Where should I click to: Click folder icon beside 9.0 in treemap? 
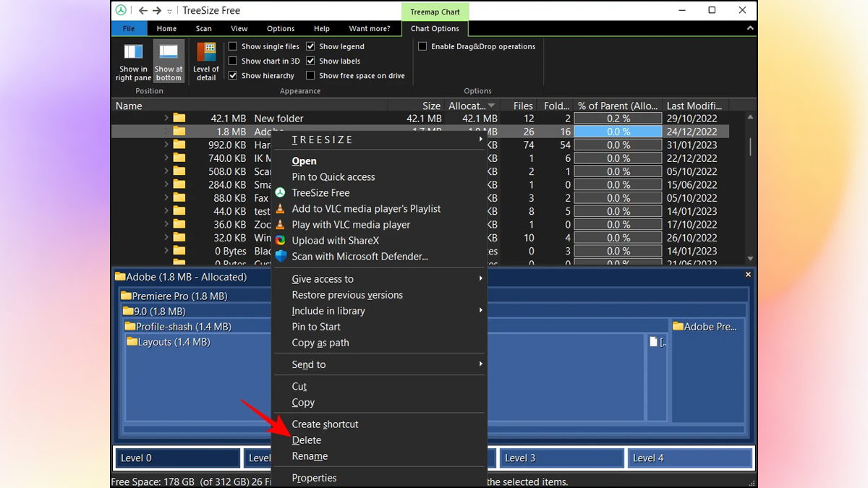128,312
